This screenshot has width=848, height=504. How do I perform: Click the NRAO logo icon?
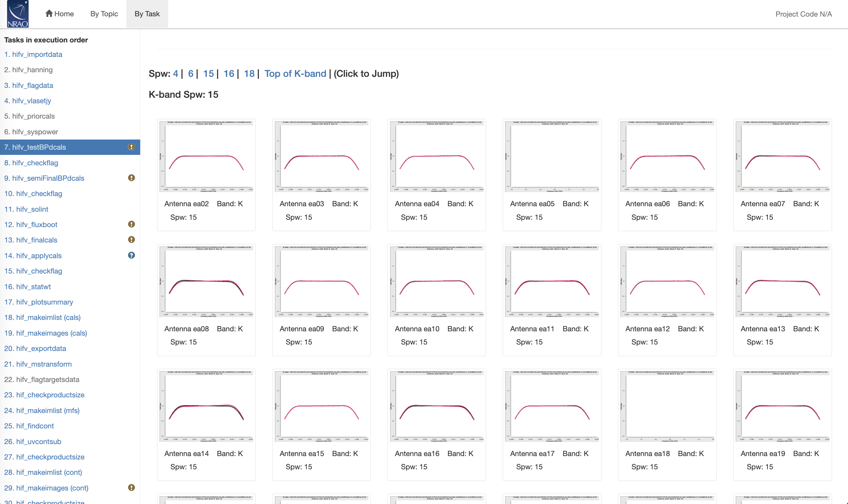click(x=18, y=14)
